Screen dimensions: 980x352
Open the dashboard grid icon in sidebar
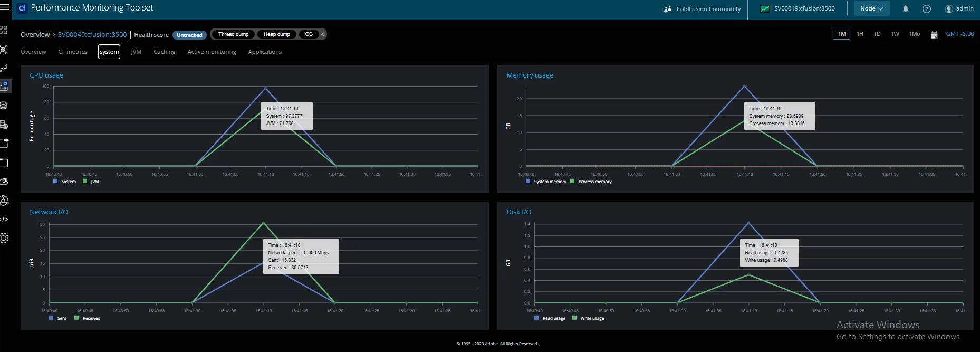[x=4, y=30]
